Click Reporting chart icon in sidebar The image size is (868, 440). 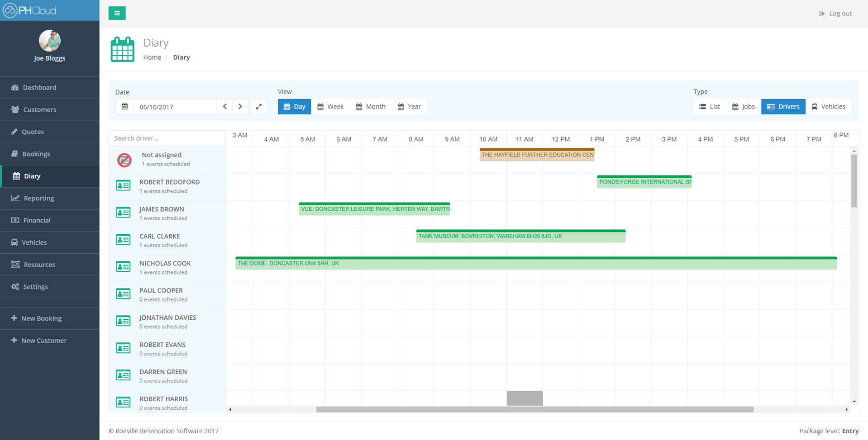(15, 199)
